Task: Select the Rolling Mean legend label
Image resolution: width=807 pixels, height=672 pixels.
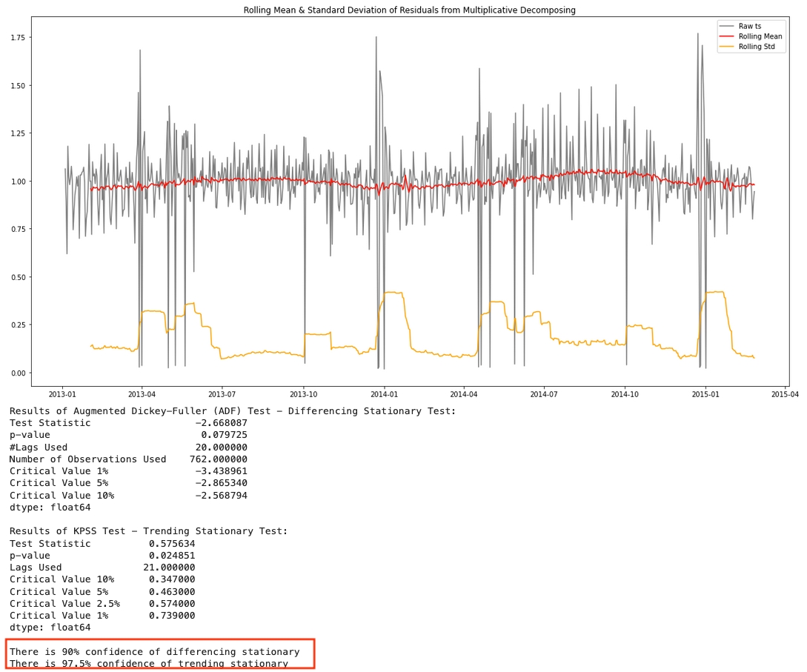Action: coord(760,36)
